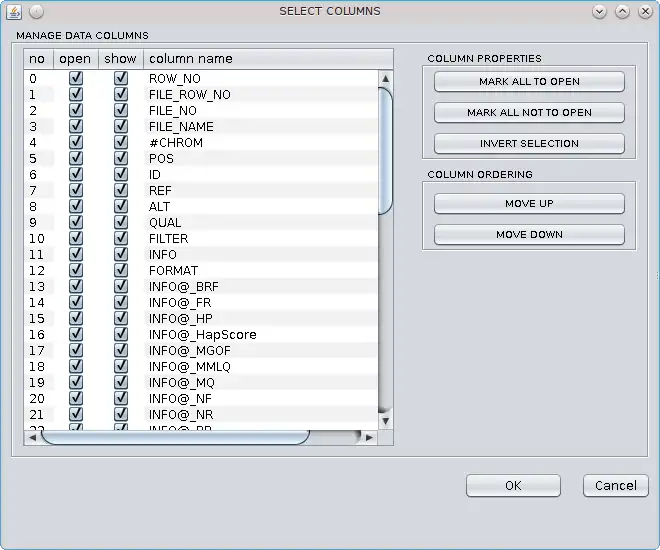Click the INVERT SELECTION button
Image resolution: width=660 pixels, height=550 pixels.
coord(529,143)
